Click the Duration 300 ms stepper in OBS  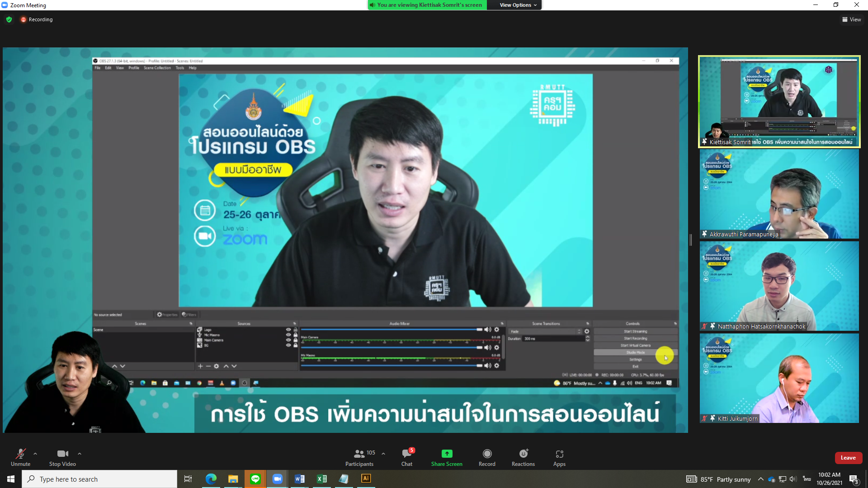[588, 338]
